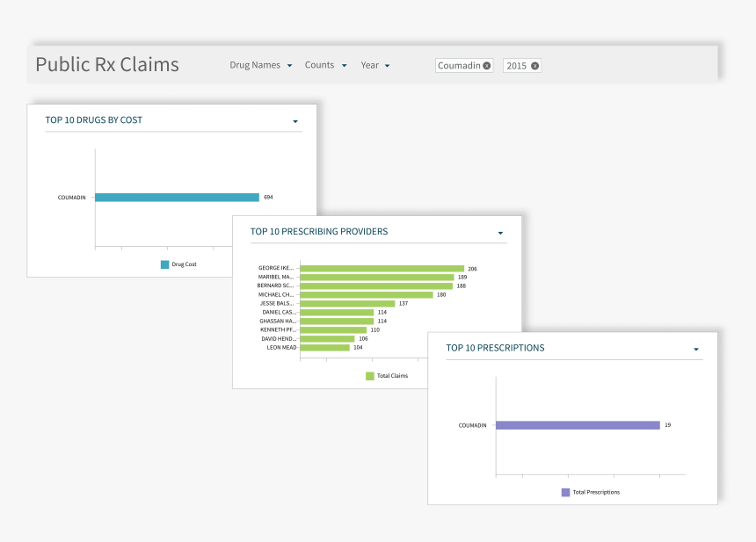
Task: Select the George Ike bar with 206 claims
Action: [382, 269]
